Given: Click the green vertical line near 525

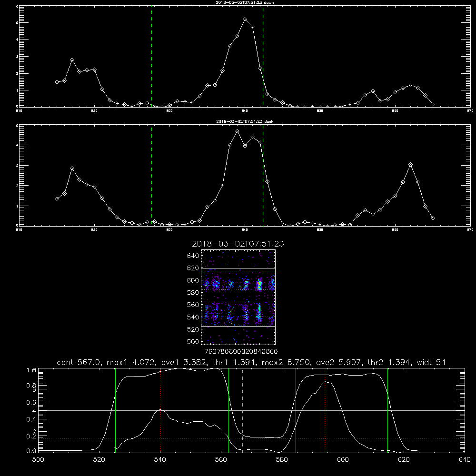Looking at the screenshot, I should pyautogui.click(x=115, y=409).
